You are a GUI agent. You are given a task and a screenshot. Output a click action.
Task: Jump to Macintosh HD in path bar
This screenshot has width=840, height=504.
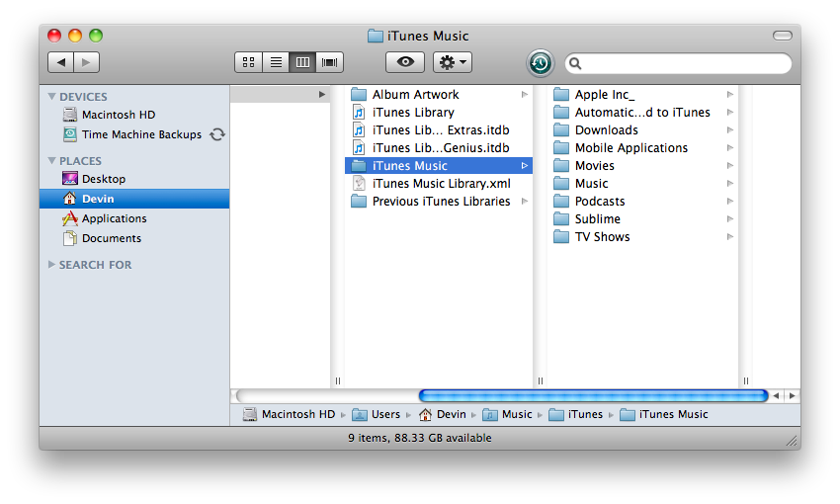(x=289, y=414)
